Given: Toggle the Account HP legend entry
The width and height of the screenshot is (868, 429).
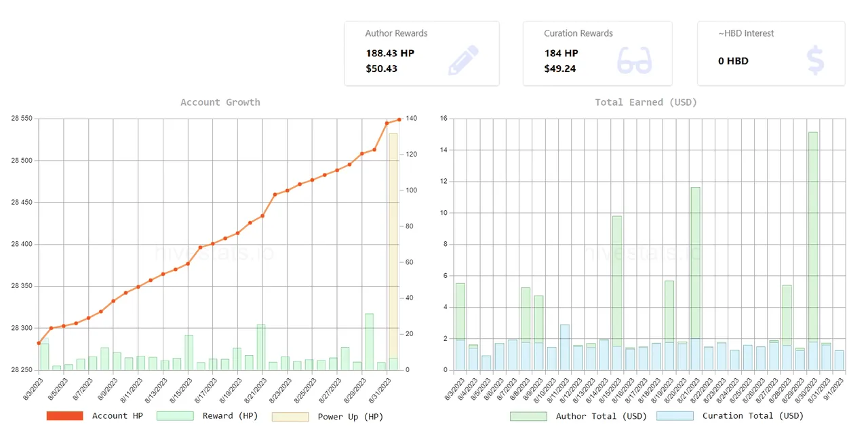Looking at the screenshot, I should 95,416.
